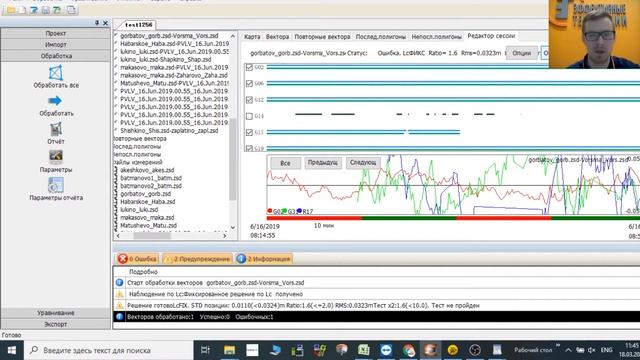
Task: Select 'lukino_luki.zsd-Shapkino_Shap.zsd' vector in tree
Action: [x=166, y=60]
